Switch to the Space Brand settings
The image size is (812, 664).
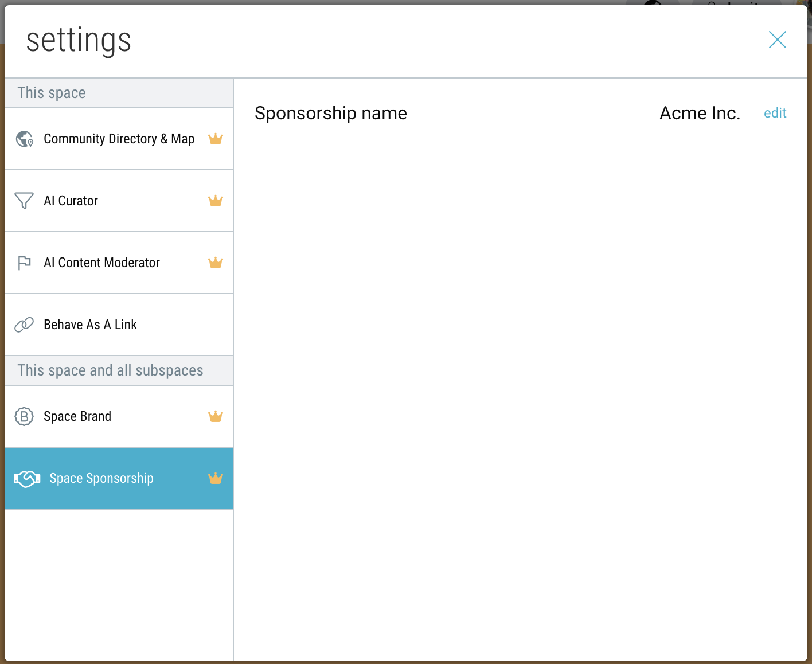point(77,416)
